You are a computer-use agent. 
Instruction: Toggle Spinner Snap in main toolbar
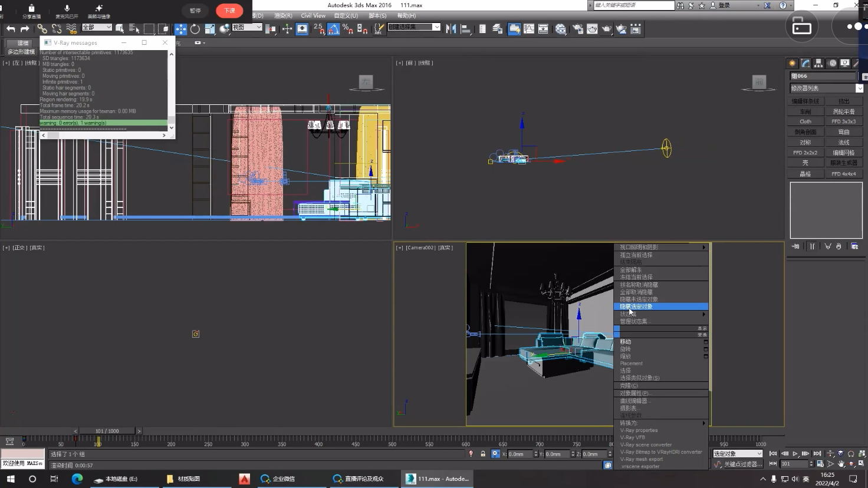click(362, 28)
